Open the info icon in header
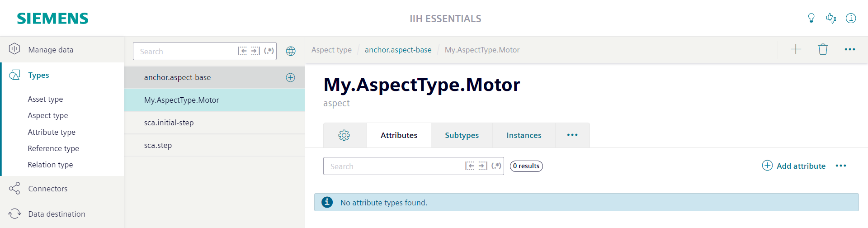The height and width of the screenshot is (228, 868). point(851,18)
